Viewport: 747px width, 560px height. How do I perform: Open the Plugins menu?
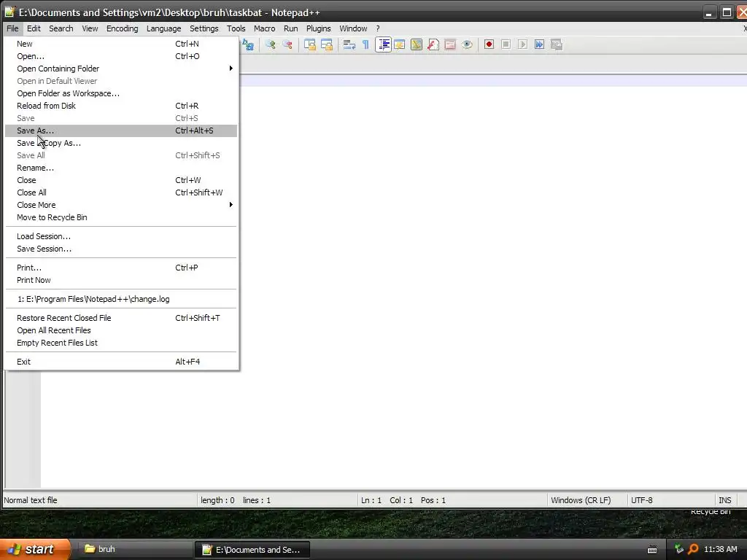(x=318, y=28)
